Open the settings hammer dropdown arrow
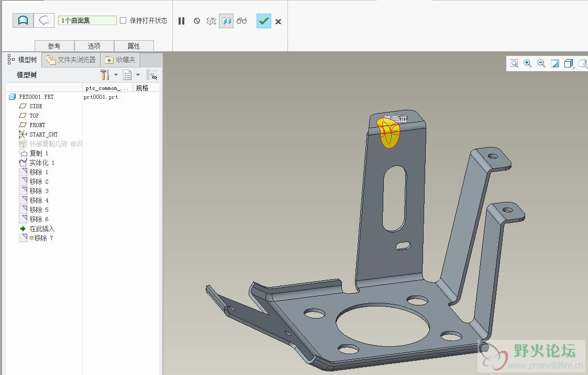The height and width of the screenshot is (375, 588). pyautogui.click(x=116, y=75)
